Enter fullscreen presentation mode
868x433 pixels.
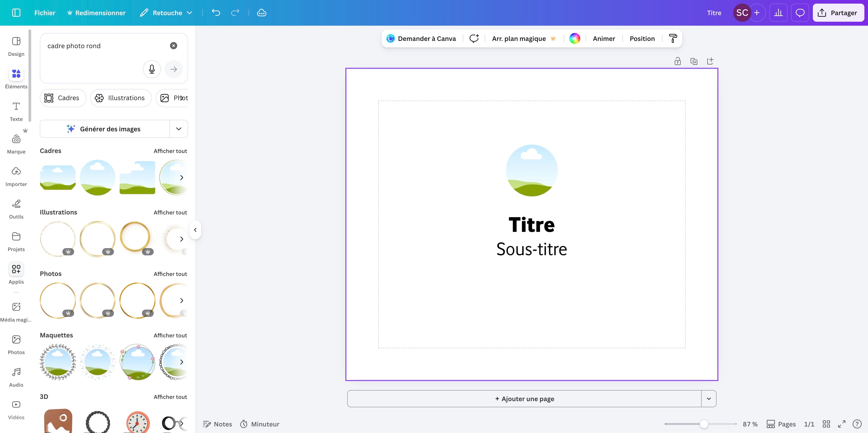pos(842,424)
